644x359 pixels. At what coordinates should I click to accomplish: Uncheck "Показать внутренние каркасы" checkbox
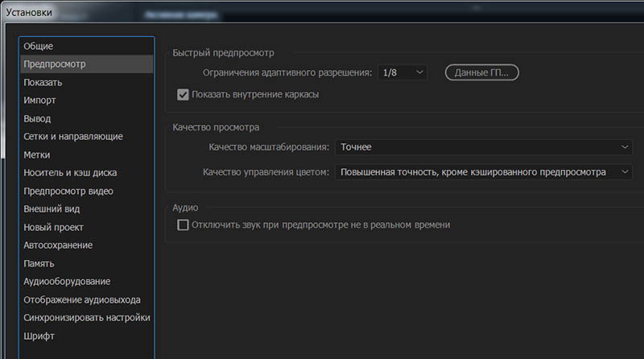pyautogui.click(x=183, y=94)
